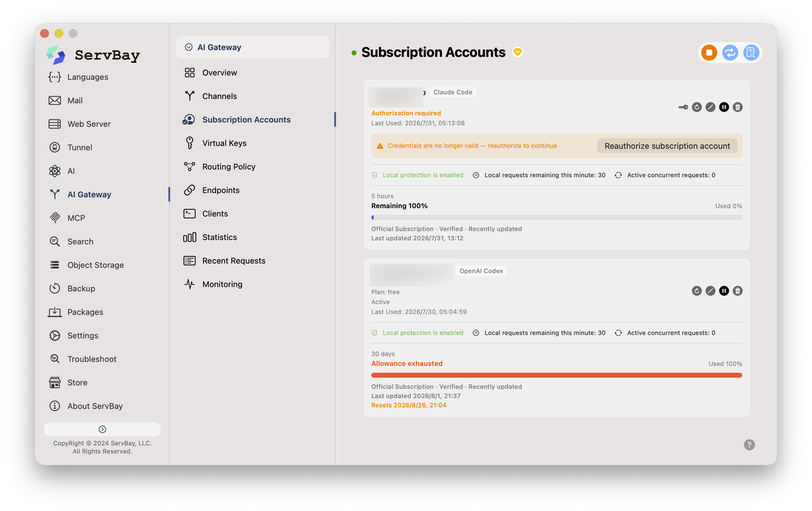The image size is (812, 511).
Task: Click the Plan: free text
Action: click(x=386, y=293)
